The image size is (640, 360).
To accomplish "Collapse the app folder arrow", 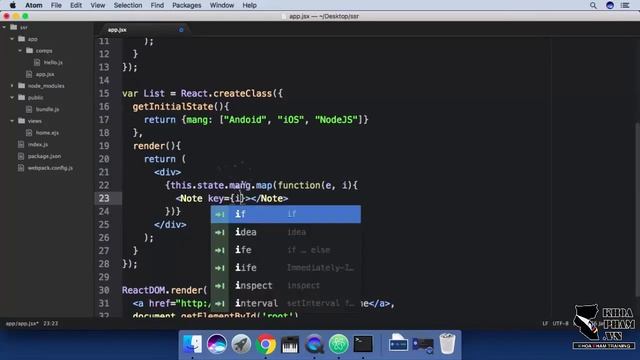I will pos(12,39).
